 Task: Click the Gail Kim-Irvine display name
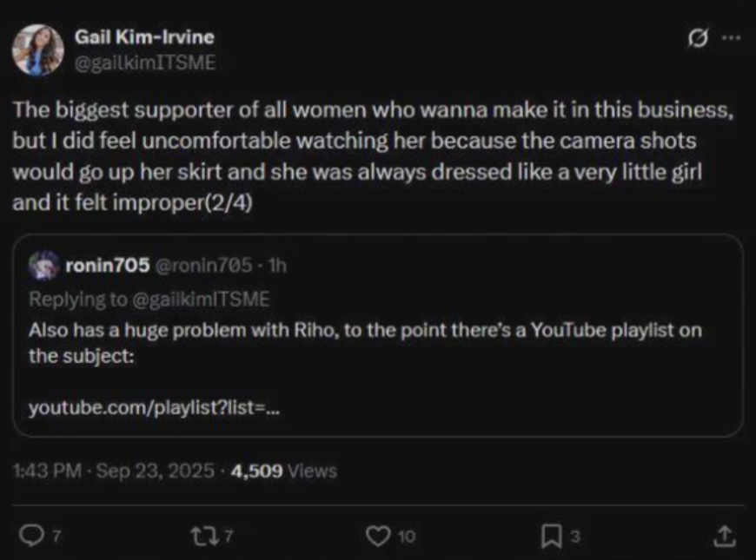(x=144, y=37)
